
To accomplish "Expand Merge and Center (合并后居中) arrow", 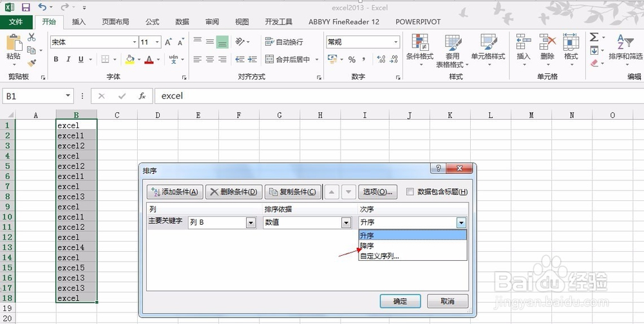I will 317,59.
